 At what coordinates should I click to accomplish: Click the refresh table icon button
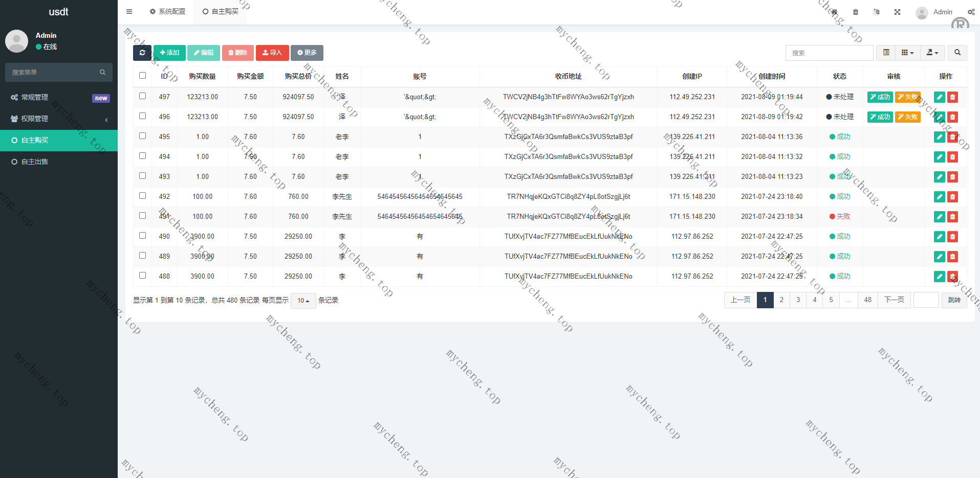coord(142,53)
